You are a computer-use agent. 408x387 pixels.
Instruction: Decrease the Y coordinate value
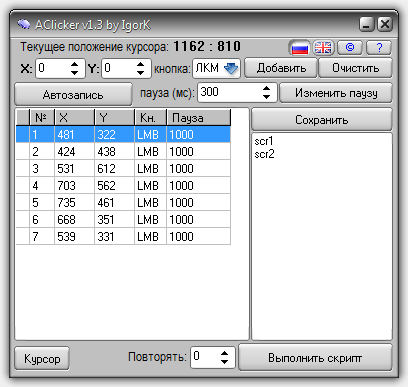[141, 72]
